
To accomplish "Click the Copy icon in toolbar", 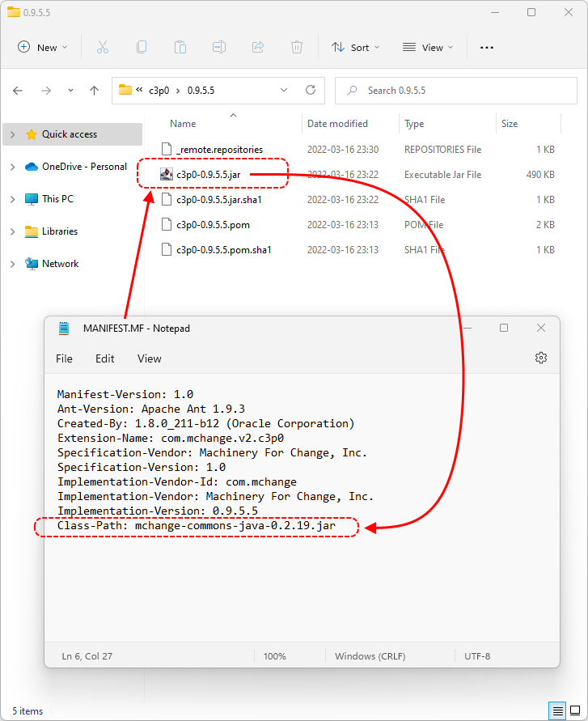I will pyautogui.click(x=142, y=47).
